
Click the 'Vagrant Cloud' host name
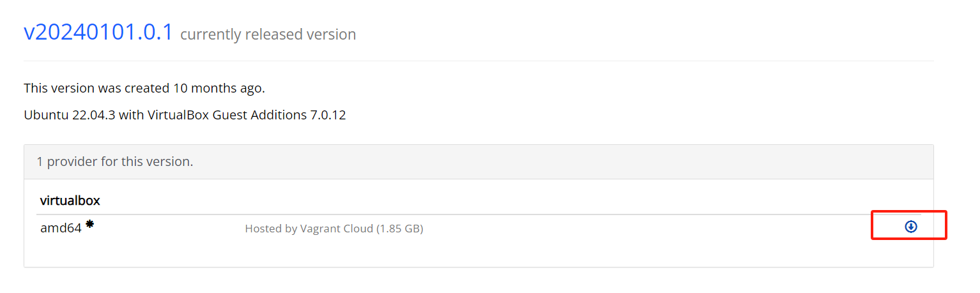(x=337, y=229)
